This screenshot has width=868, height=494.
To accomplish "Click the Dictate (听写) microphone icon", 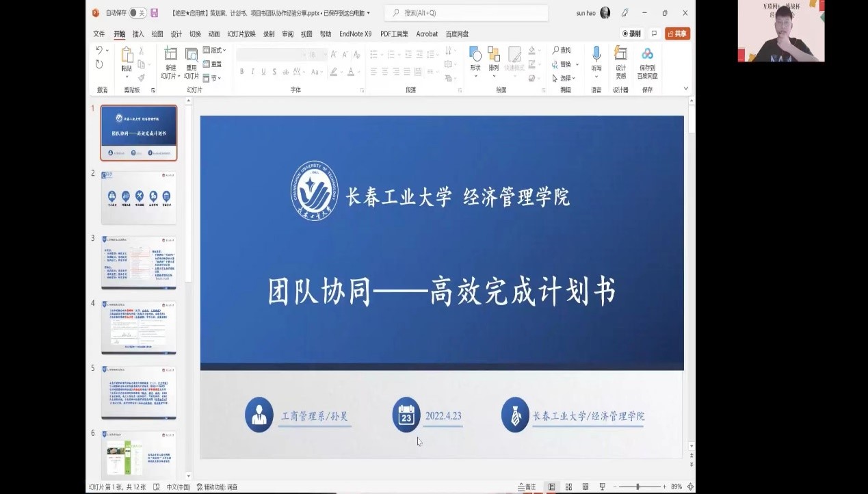I will coord(596,55).
